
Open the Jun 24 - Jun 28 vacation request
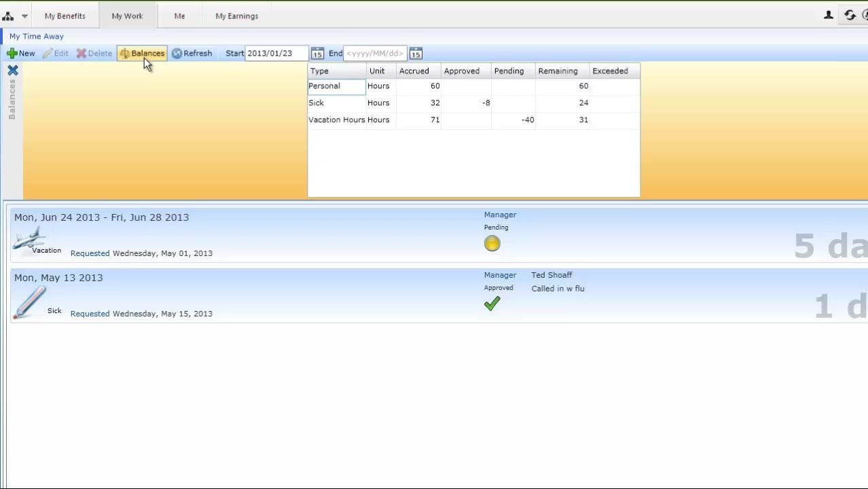[x=439, y=235]
